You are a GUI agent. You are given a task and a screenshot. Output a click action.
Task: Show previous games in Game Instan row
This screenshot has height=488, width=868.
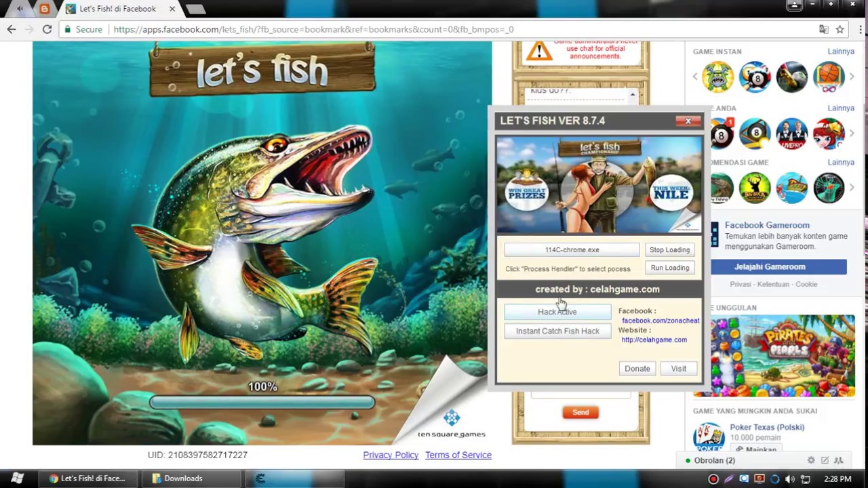(x=695, y=77)
